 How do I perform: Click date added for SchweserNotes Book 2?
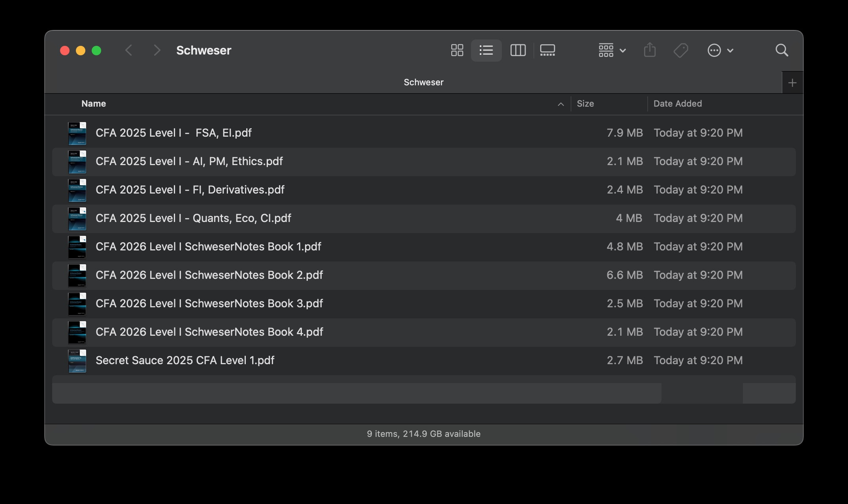[x=698, y=275]
